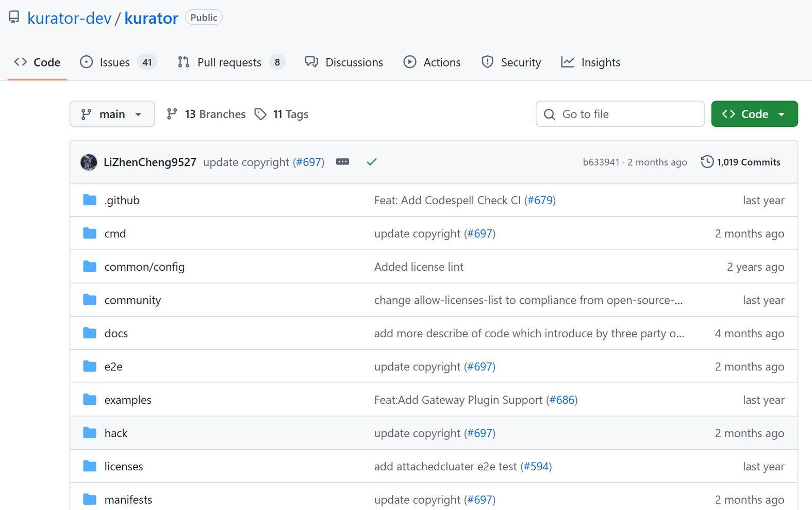
Task: Expand commit details with the ellipsis button
Action: click(x=342, y=162)
